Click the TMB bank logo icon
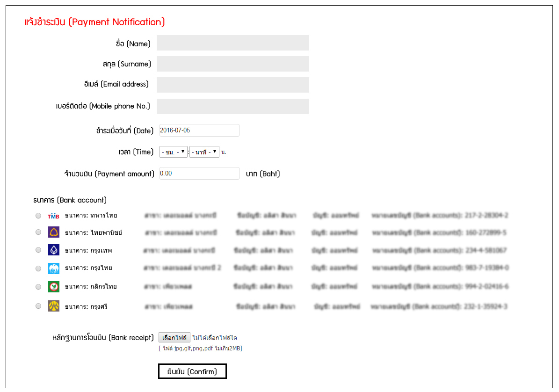This screenshot has width=559, height=392. click(54, 216)
